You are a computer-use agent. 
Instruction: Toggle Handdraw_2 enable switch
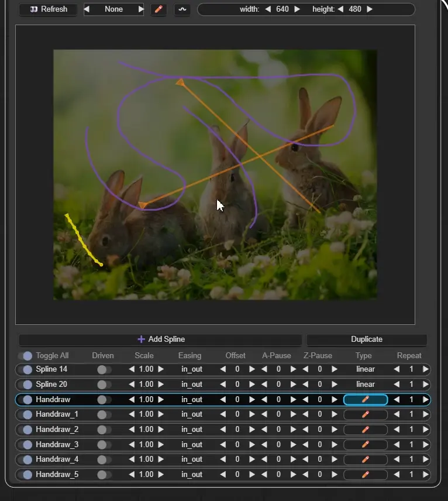click(26, 430)
